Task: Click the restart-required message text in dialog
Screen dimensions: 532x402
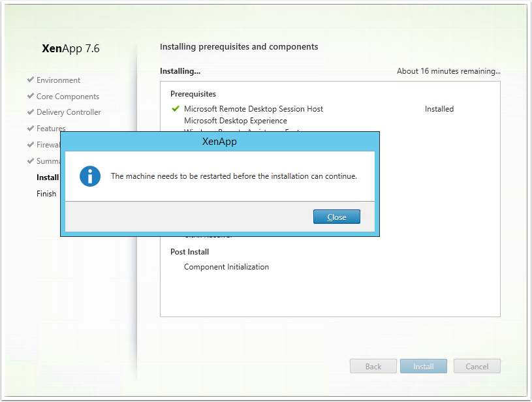Action: click(x=234, y=176)
